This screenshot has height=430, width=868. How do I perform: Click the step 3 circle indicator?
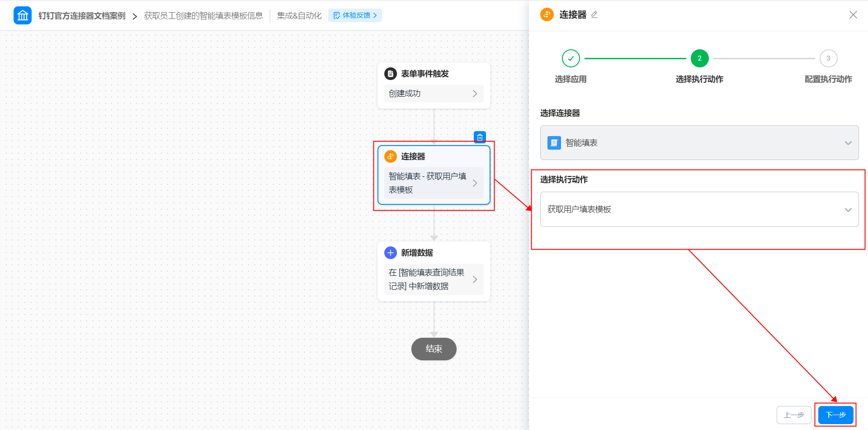(x=828, y=58)
